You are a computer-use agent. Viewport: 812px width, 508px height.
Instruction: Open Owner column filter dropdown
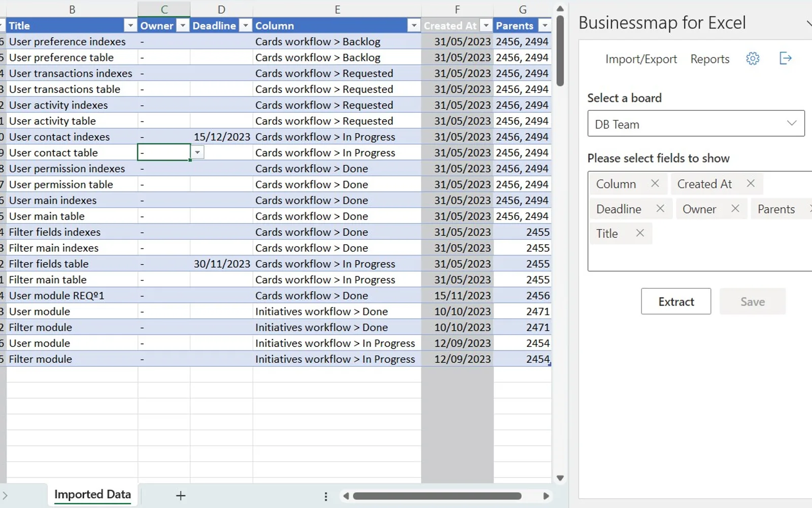coord(183,25)
